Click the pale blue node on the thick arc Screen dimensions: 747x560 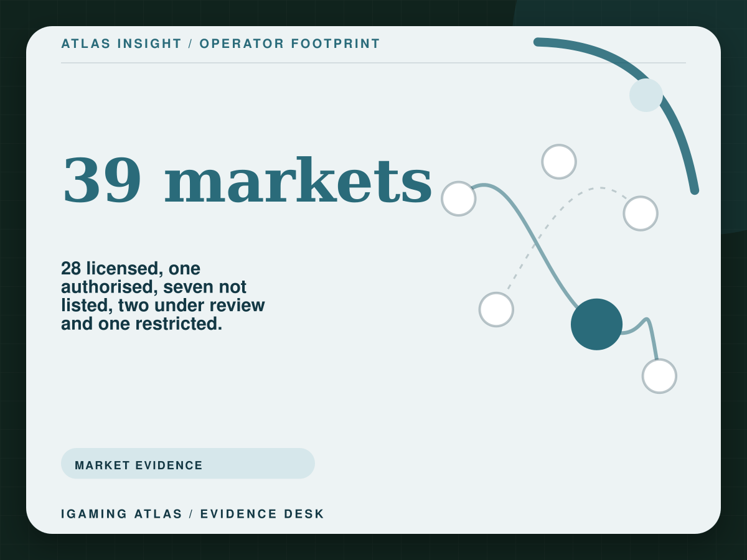[646, 95]
